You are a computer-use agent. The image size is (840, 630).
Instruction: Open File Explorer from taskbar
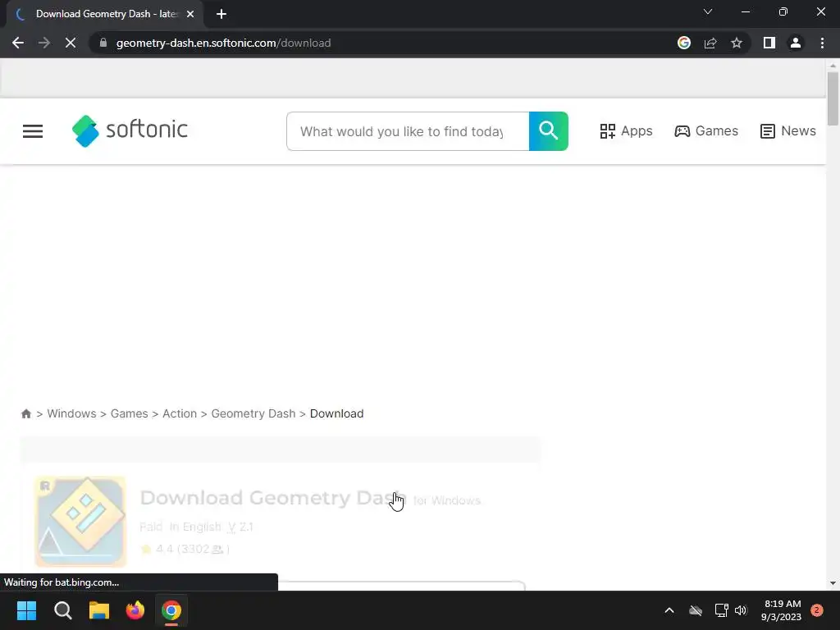click(x=99, y=610)
